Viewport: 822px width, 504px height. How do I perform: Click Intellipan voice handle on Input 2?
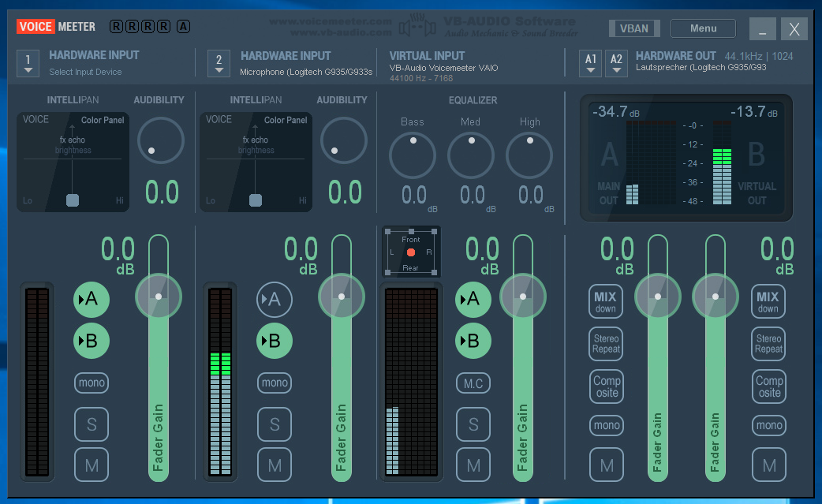click(x=256, y=200)
